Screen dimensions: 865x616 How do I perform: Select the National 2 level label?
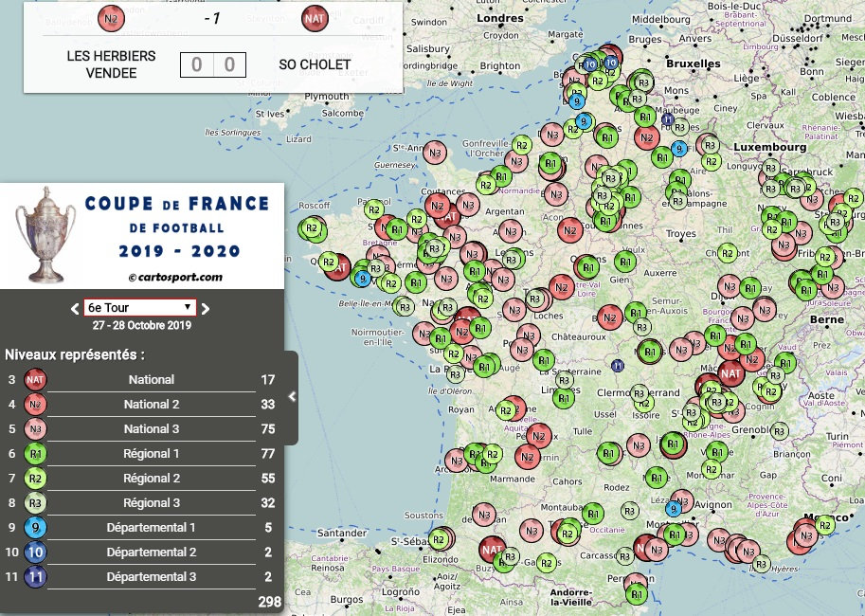pos(152,404)
